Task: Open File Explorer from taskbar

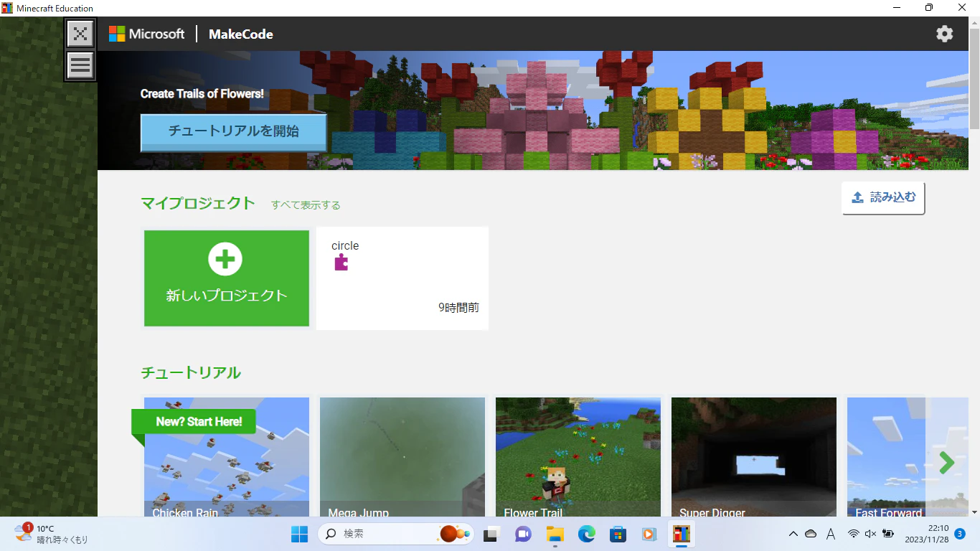Action: tap(555, 534)
